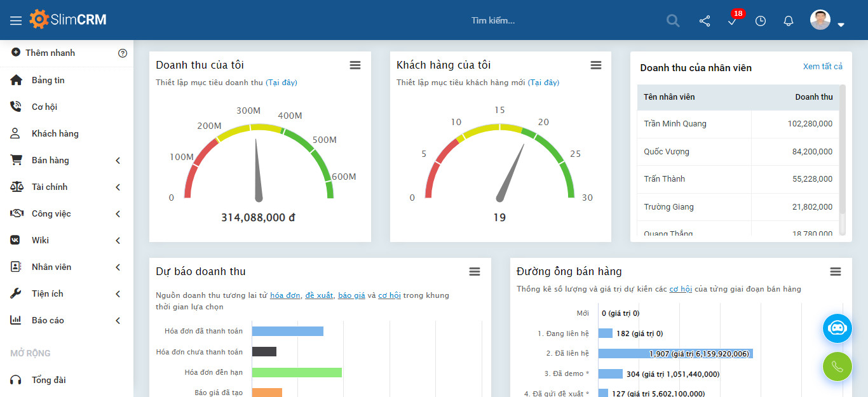Click the share icon in top bar
This screenshot has height=397, width=868.
[704, 20]
